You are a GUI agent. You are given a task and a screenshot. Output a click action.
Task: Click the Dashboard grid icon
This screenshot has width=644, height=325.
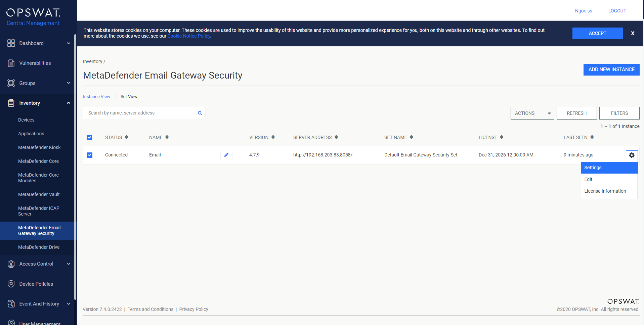(x=11, y=43)
